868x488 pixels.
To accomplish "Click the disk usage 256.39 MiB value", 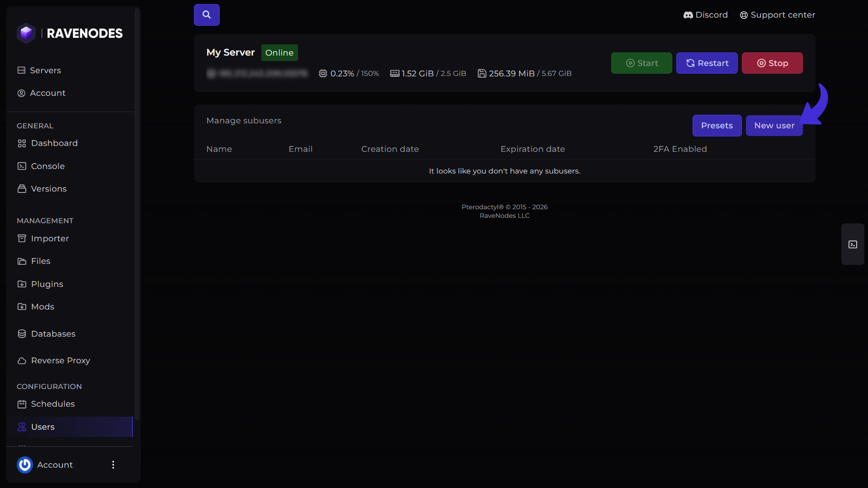I will (512, 74).
